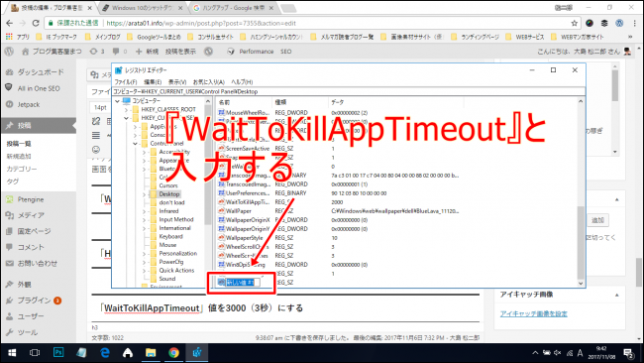Select the Sound registry key
The image size is (644, 363).
click(167, 279)
